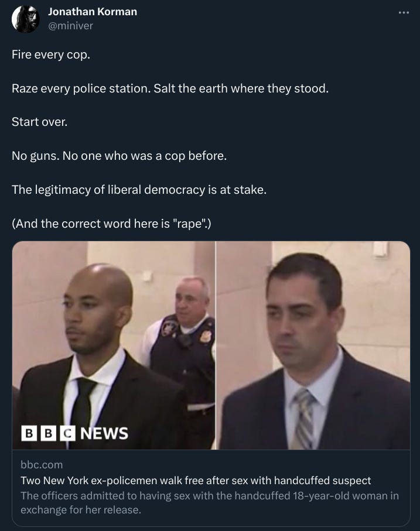
Task: Click the 'No guns. No one who was a cop before' line
Action: [x=119, y=156]
